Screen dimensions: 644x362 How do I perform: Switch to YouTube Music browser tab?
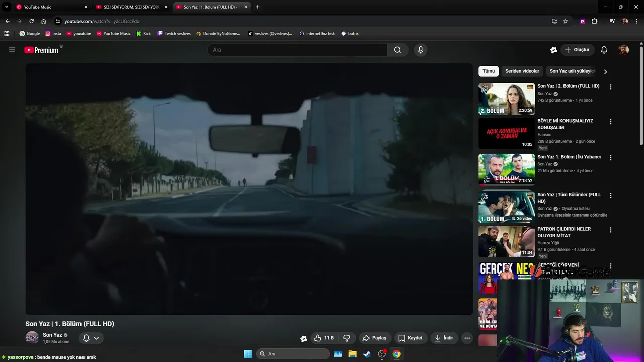coord(51,7)
